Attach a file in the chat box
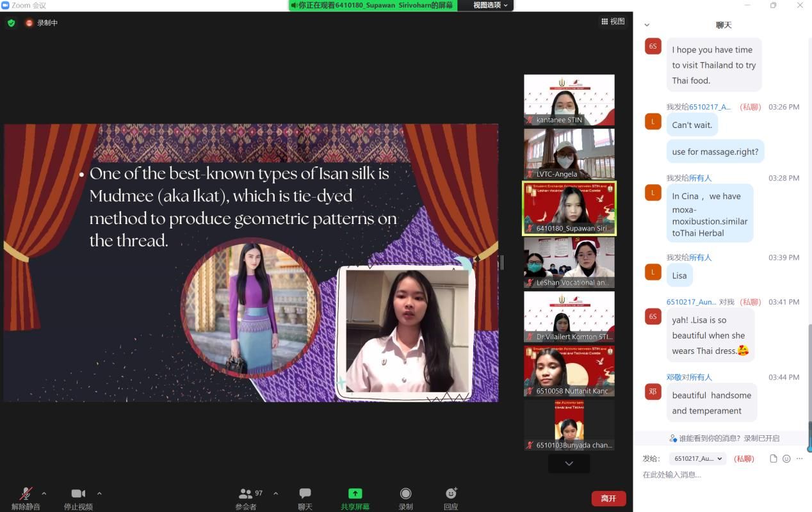The image size is (812, 512). (774, 459)
